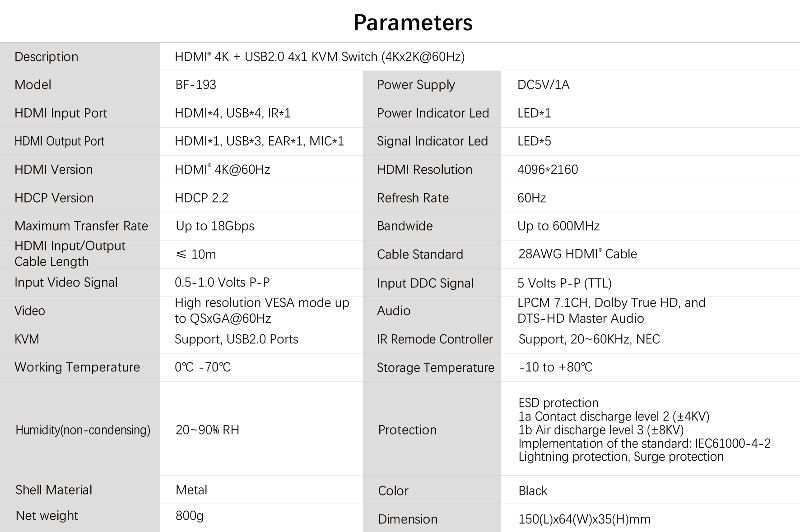Select the HDCP 2.2 value
The image size is (800, 532).
click(x=201, y=198)
